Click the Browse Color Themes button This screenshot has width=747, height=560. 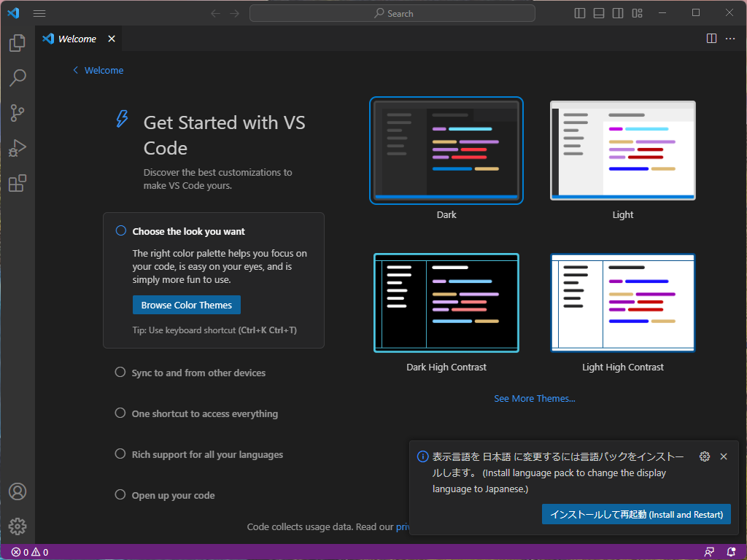click(x=186, y=305)
